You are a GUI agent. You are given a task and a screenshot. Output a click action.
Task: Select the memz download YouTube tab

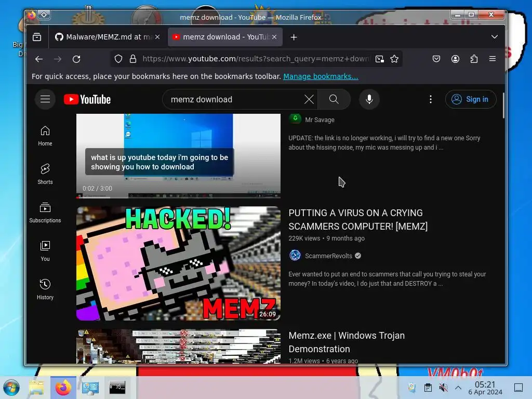[x=224, y=37]
